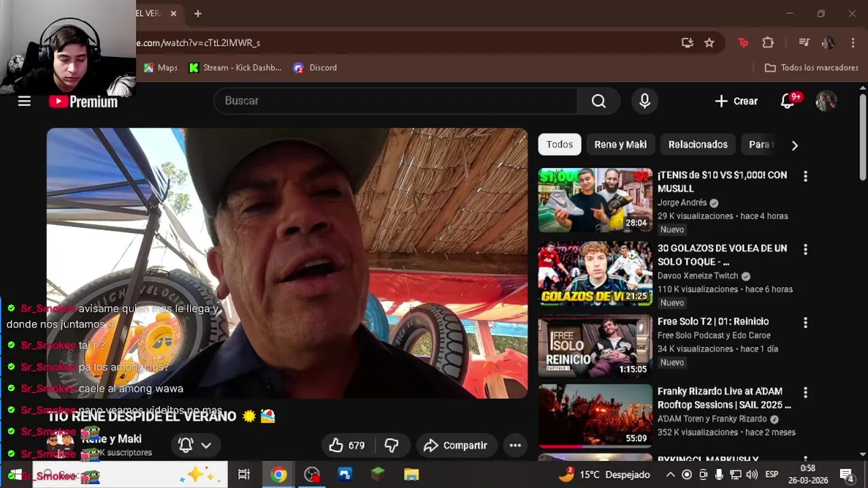
Task: Open the weather widget 15°C Despejado
Action: 604,474
